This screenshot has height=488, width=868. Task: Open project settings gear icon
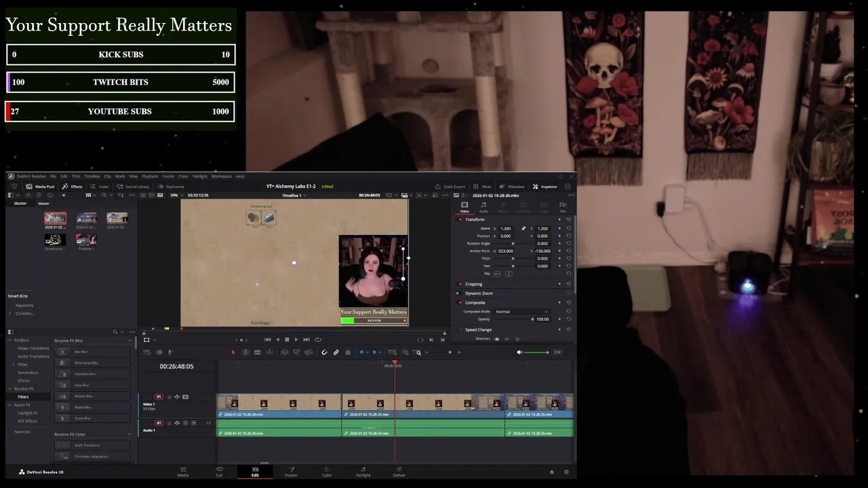[x=566, y=472]
